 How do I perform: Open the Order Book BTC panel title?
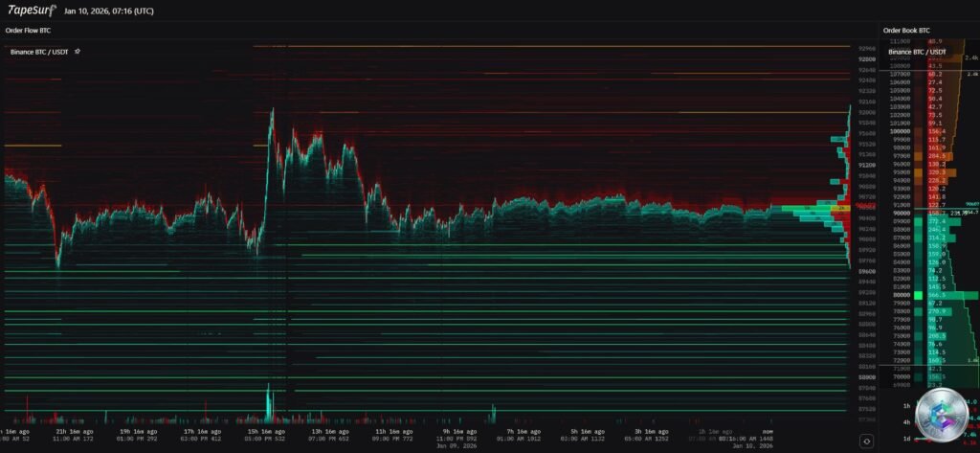pos(905,31)
